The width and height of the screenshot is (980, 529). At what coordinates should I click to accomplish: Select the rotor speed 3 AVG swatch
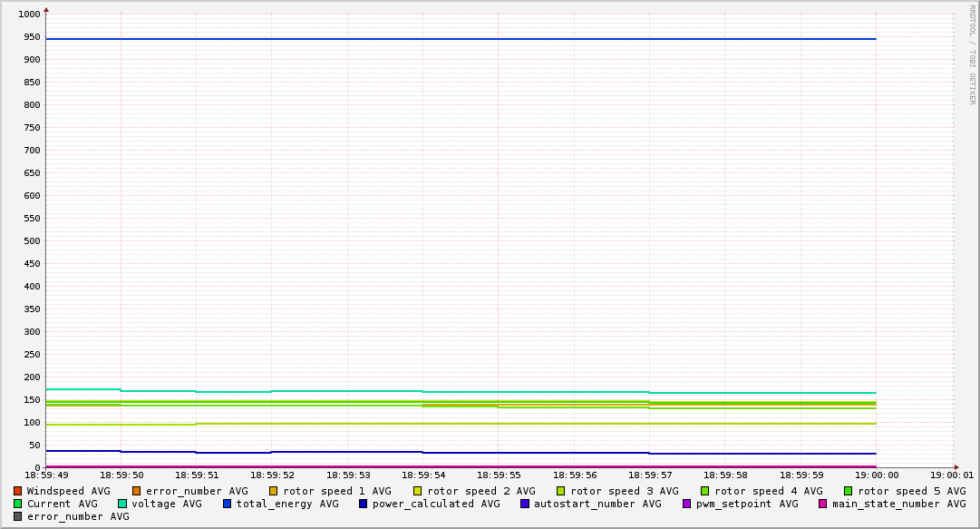coord(561,491)
